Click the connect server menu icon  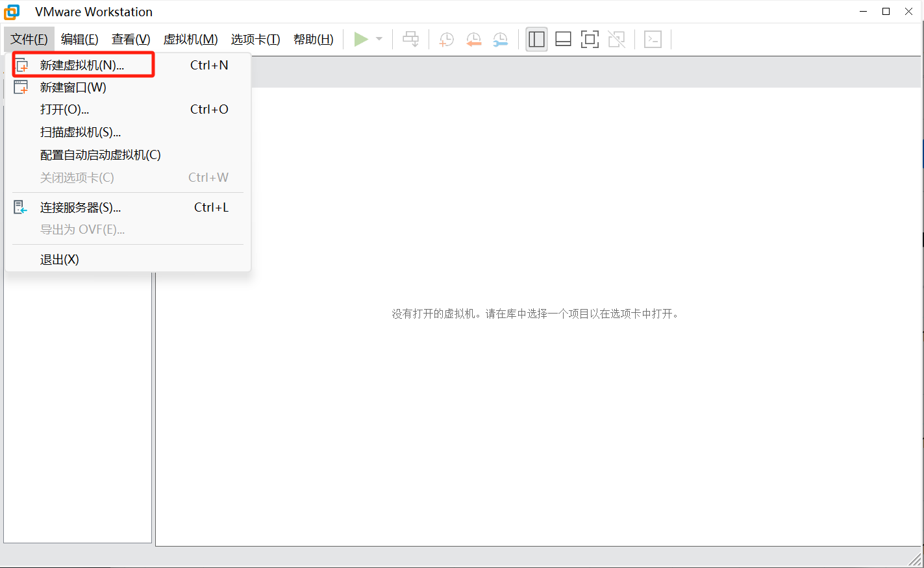(x=21, y=207)
